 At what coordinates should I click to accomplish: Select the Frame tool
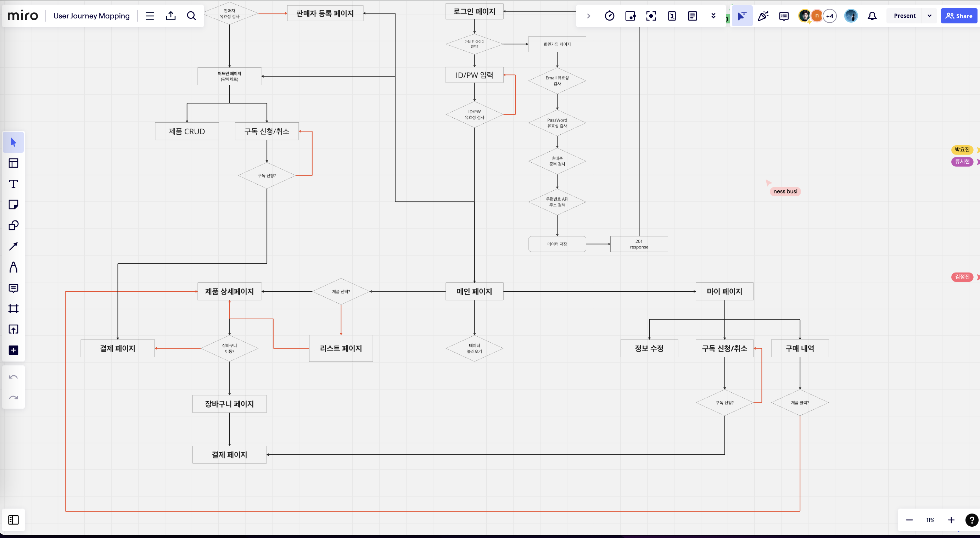coord(13,309)
